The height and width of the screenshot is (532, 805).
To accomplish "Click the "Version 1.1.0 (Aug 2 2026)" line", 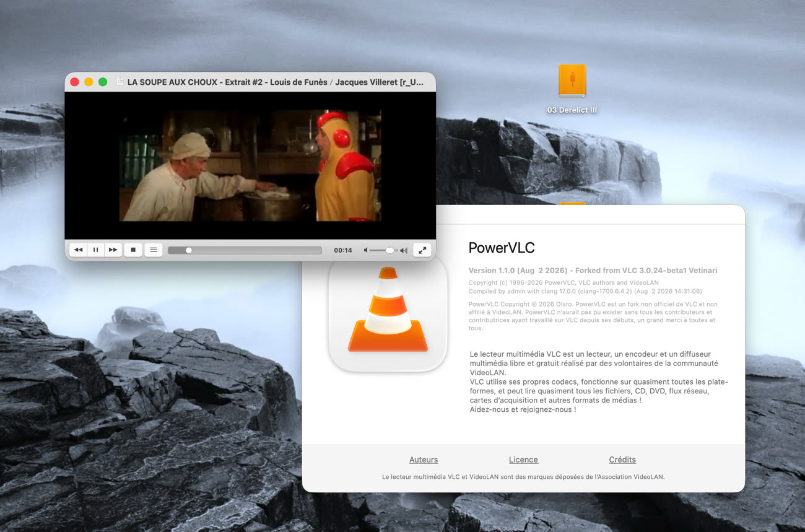I will click(593, 270).
